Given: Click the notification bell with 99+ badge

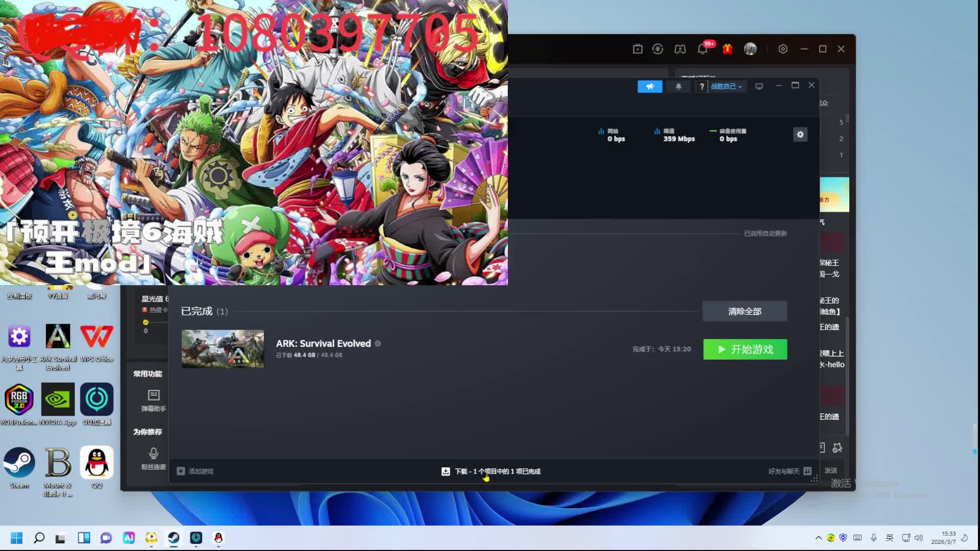Looking at the screenshot, I should coord(703,49).
